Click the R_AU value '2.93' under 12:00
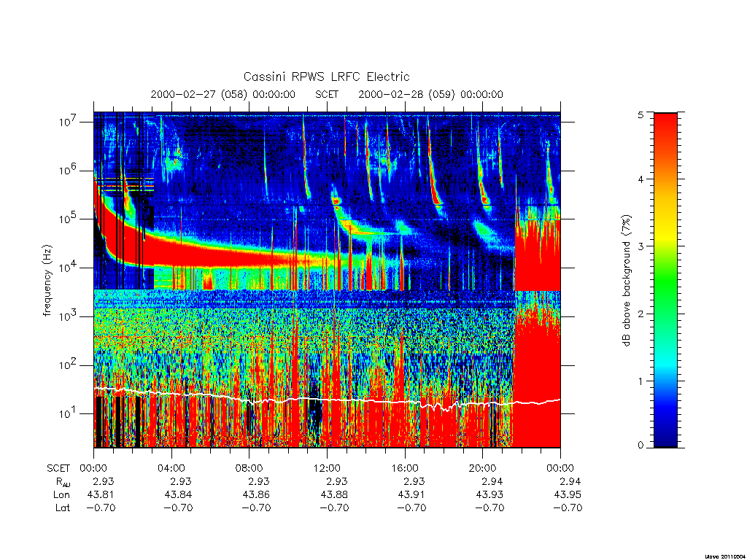The height and width of the screenshot is (560, 747). [337, 481]
